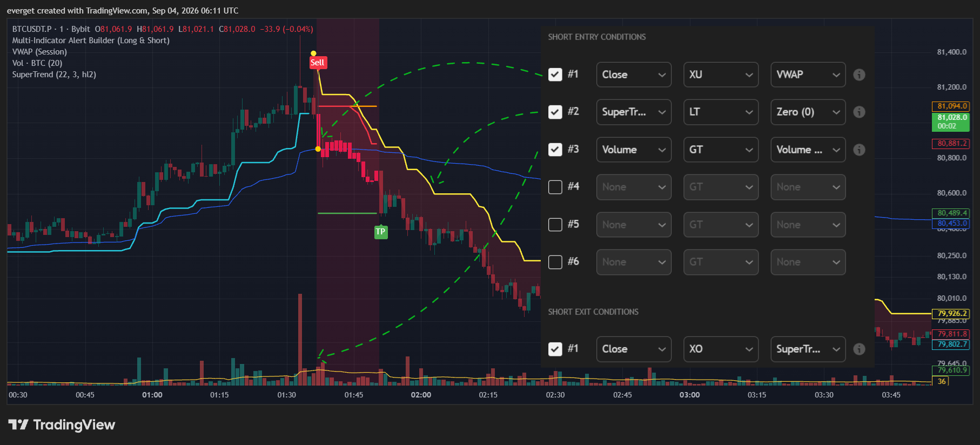Image resolution: width=980 pixels, height=445 pixels.
Task: Uncheck short entry condition #2 checkbox
Action: [555, 112]
